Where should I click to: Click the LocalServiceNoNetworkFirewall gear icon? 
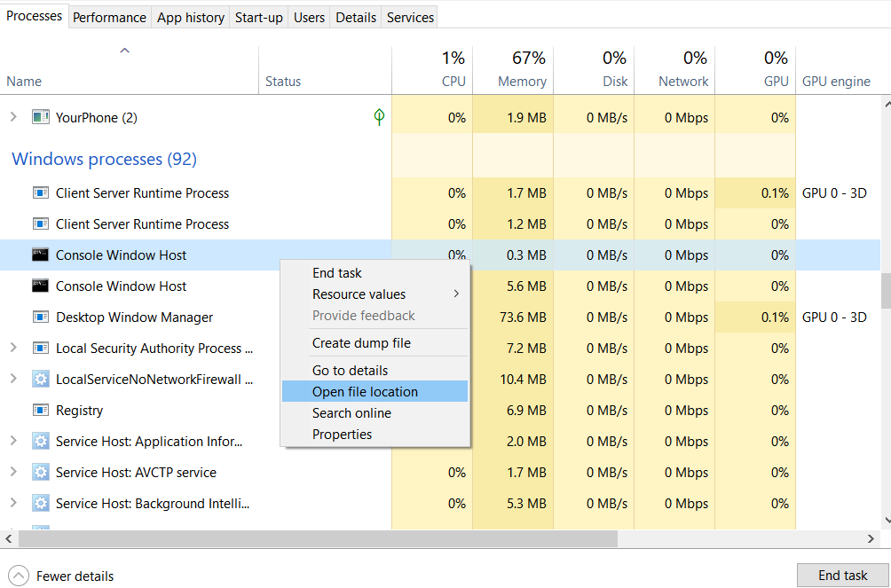(x=41, y=379)
